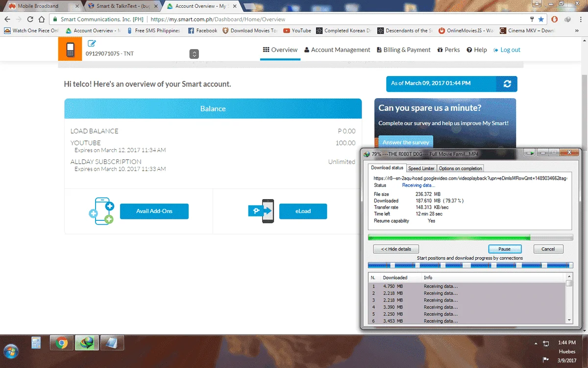Click the edit pencil icon above the number
This screenshot has height=368, width=588.
pos(92,44)
